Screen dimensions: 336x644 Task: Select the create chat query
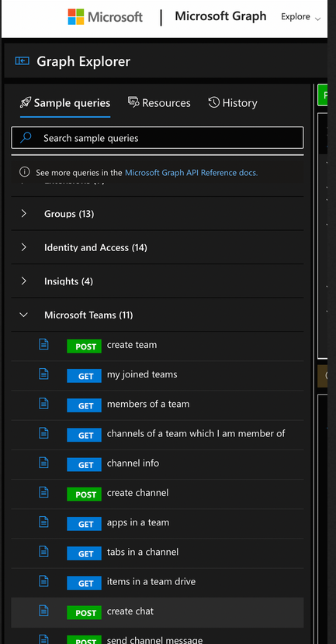[x=130, y=611]
